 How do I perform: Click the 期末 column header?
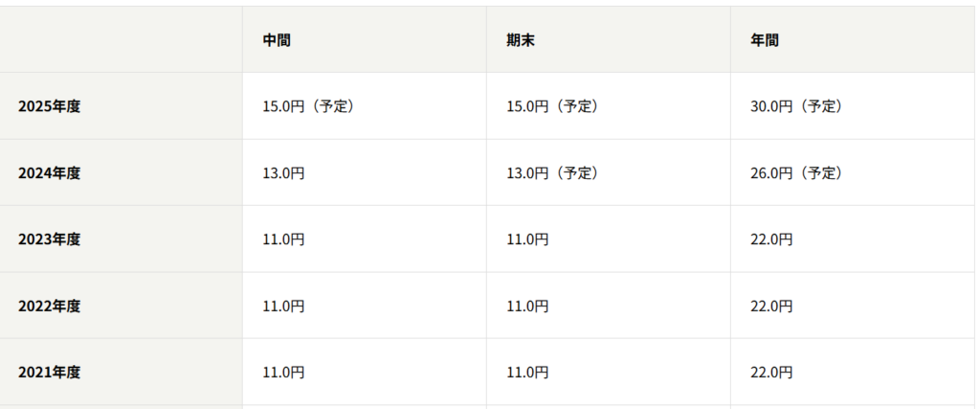(521, 40)
